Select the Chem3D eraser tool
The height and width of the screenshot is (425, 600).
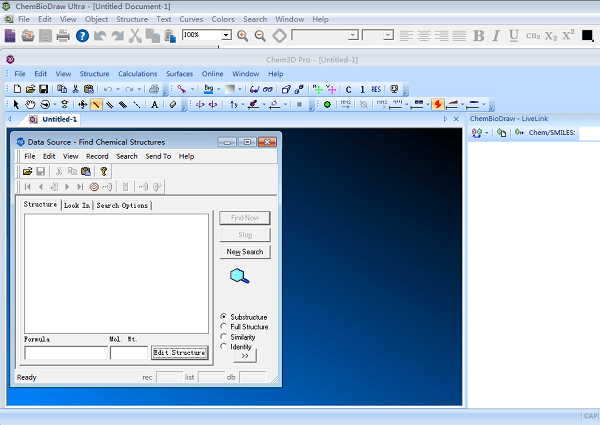[173, 104]
